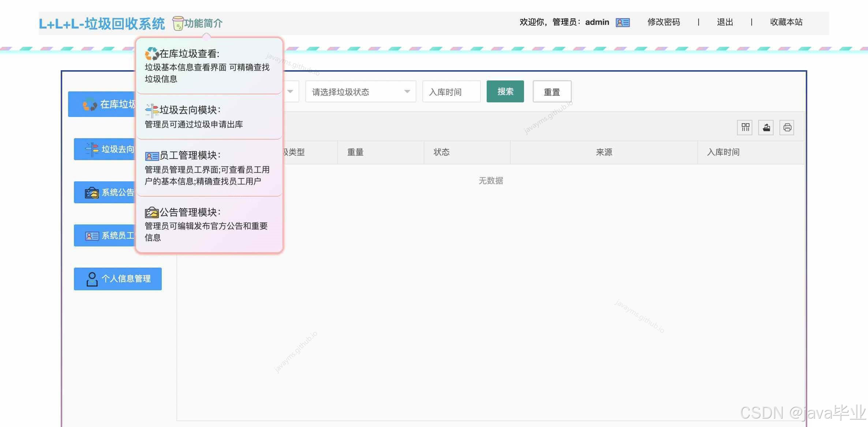Click the 入库时间 date input field
The image size is (868, 427).
451,91
